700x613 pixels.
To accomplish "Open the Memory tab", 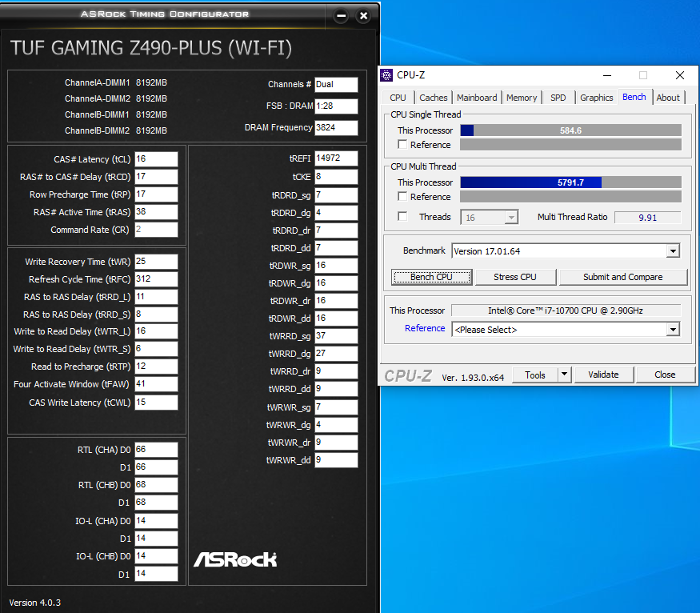I will 522,98.
